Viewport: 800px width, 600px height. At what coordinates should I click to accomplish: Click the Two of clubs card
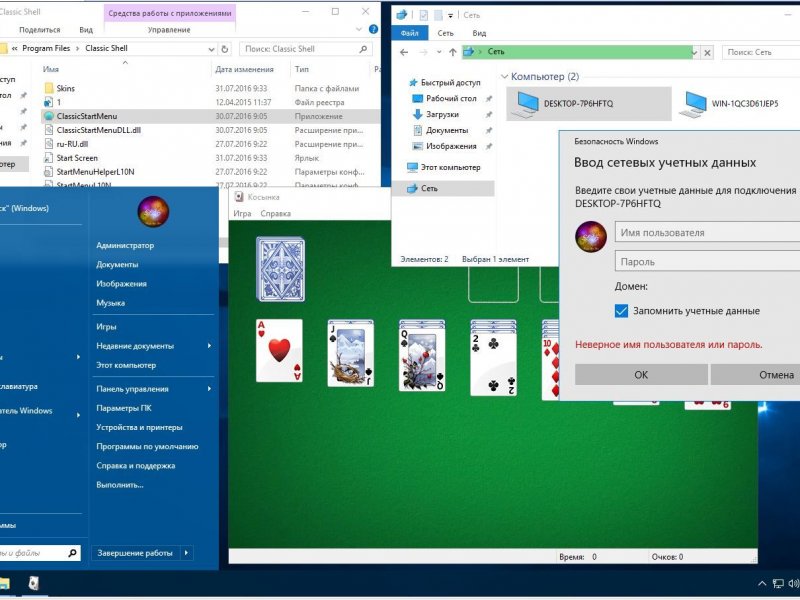click(x=493, y=363)
